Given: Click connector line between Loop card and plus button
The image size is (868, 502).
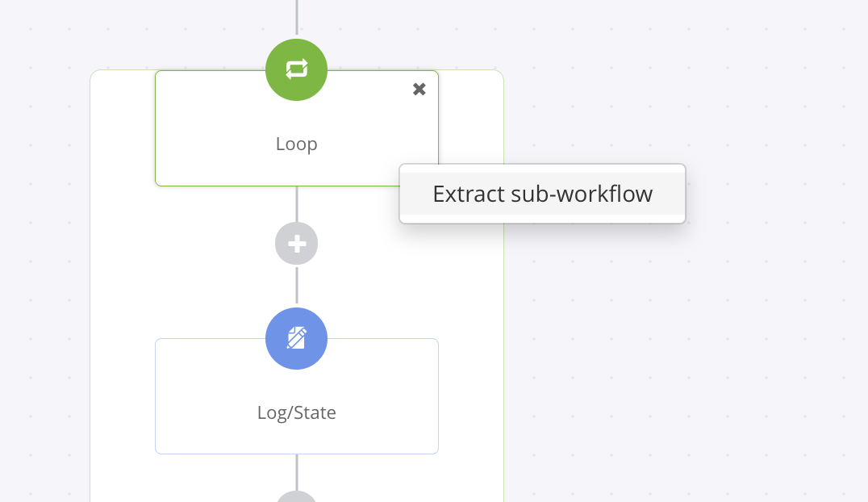Looking at the screenshot, I should [297, 204].
